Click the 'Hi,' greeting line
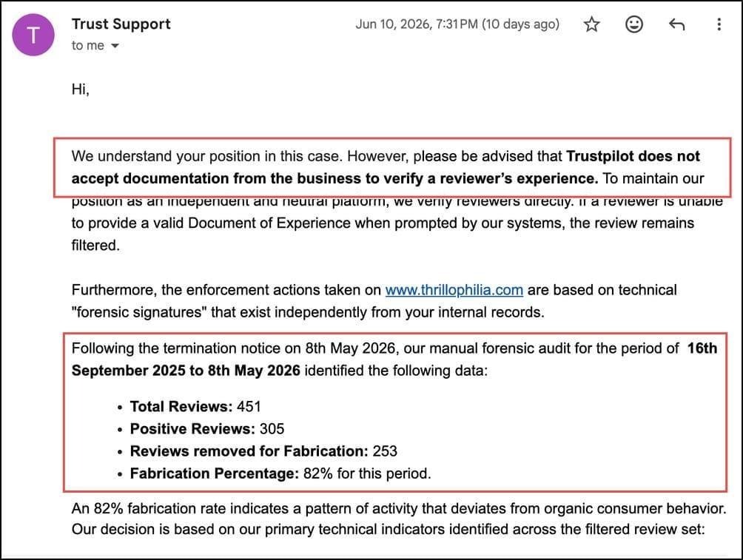 [81, 89]
